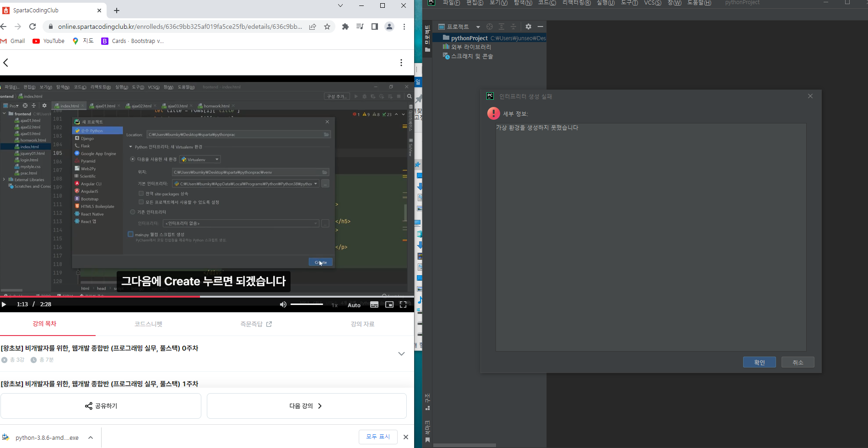Click Chrome's forward arrow
The width and height of the screenshot is (868, 448).
coord(18,27)
